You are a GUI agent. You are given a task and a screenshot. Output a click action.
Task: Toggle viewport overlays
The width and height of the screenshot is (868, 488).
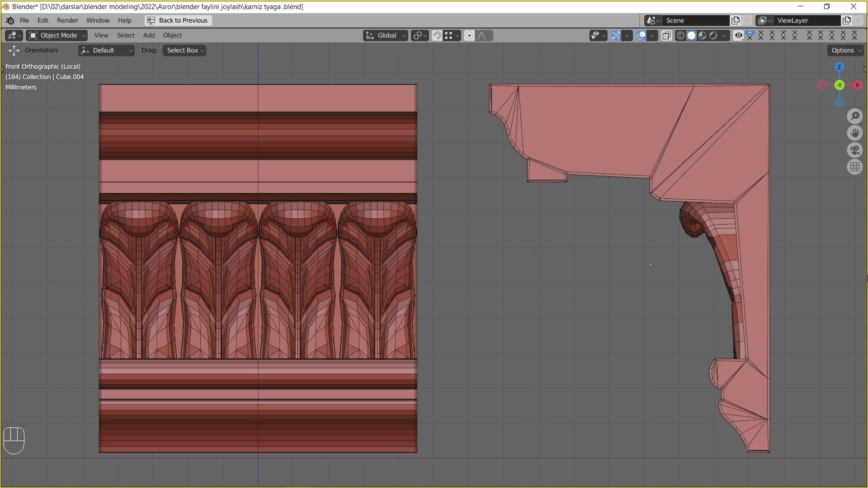click(641, 35)
